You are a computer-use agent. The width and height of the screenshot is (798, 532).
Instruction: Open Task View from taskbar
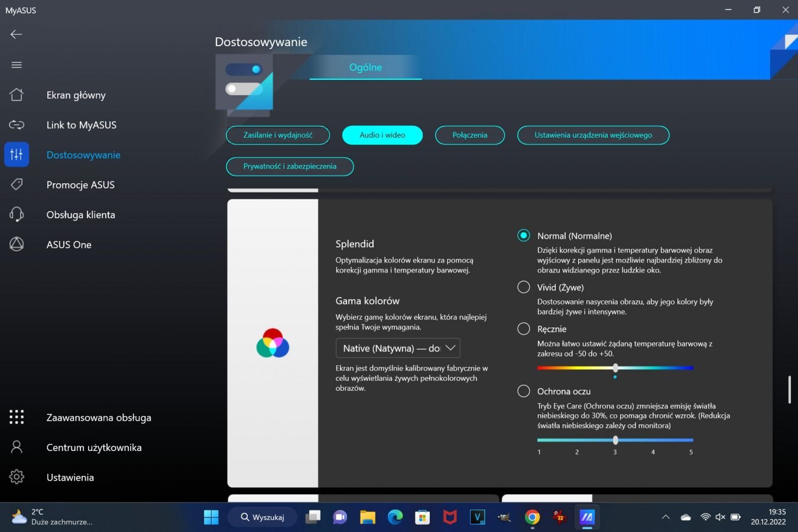[313, 517]
